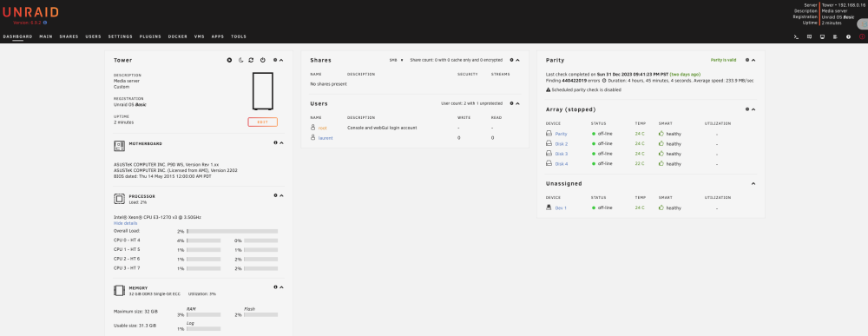Viewport: 868px width, 336px height.
Task: Collapse the Memory section
Action: point(281,287)
